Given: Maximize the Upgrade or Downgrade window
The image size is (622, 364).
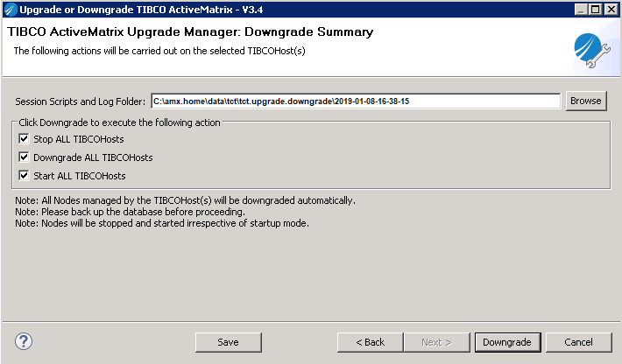Looking at the screenshot, I should 597,9.
